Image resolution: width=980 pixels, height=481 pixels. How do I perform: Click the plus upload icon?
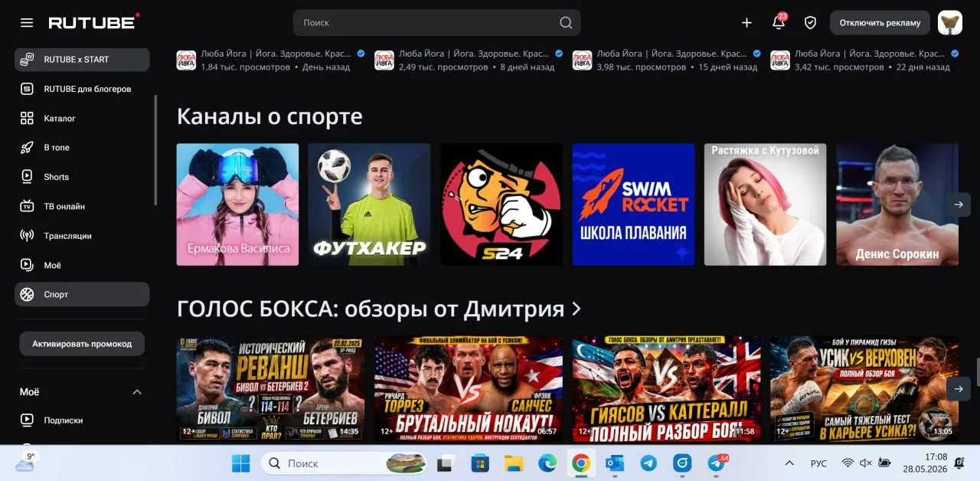(746, 23)
